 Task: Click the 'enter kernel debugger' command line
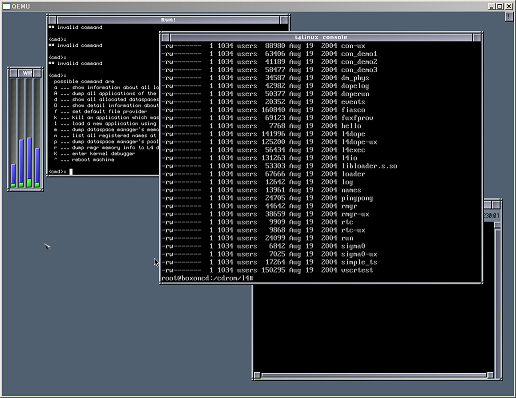(x=94, y=154)
